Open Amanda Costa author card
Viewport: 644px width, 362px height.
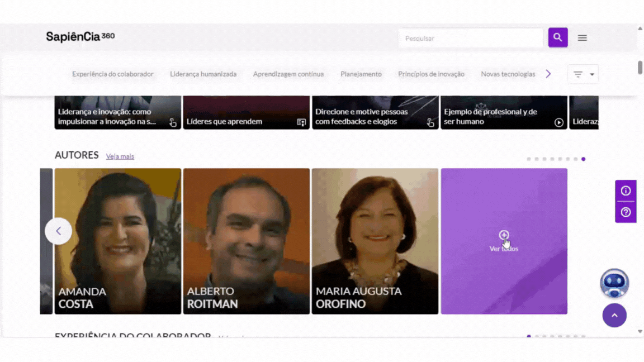[118, 241]
